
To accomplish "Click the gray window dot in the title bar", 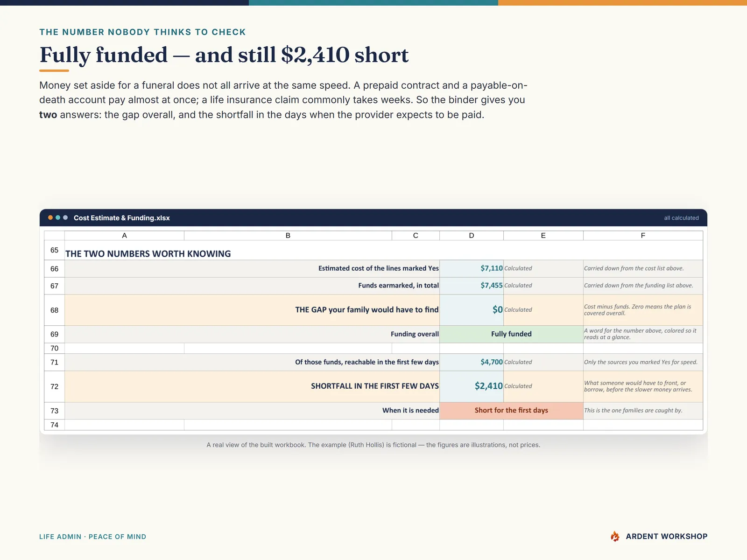I will (x=65, y=217).
